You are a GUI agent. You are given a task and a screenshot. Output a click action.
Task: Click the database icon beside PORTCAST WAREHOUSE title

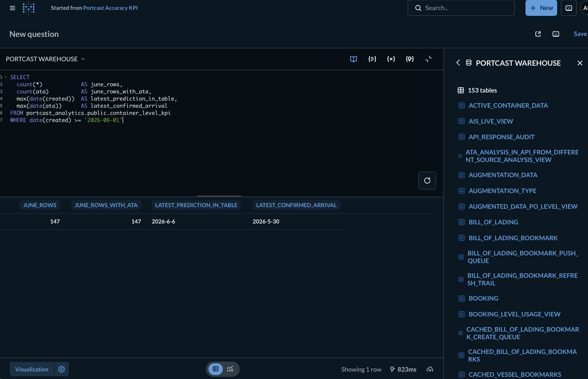point(469,63)
